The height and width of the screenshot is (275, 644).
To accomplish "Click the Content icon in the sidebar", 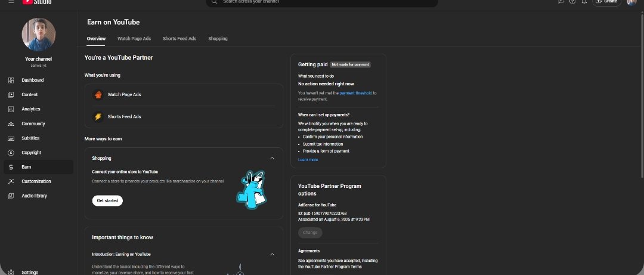I will 11,94.
